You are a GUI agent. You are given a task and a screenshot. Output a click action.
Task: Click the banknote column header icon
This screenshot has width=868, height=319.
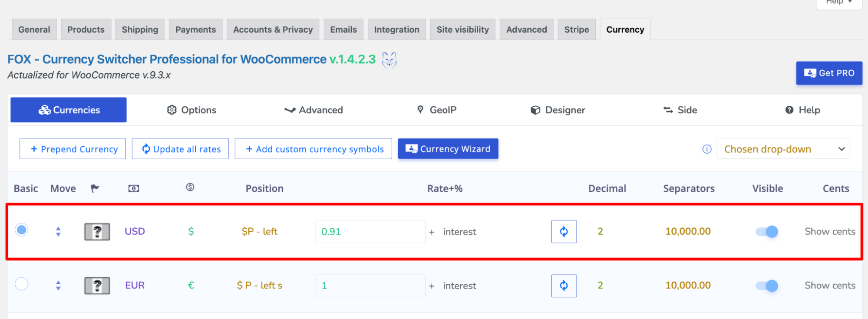point(134,188)
